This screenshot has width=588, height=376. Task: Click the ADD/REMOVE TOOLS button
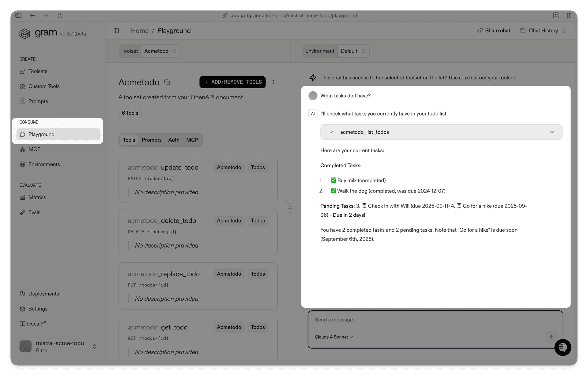pyautogui.click(x=232, y=82)
